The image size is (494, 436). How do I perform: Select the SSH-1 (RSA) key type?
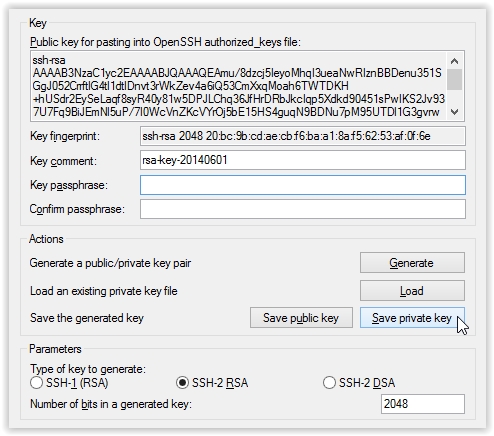click(x=36, y=383)
